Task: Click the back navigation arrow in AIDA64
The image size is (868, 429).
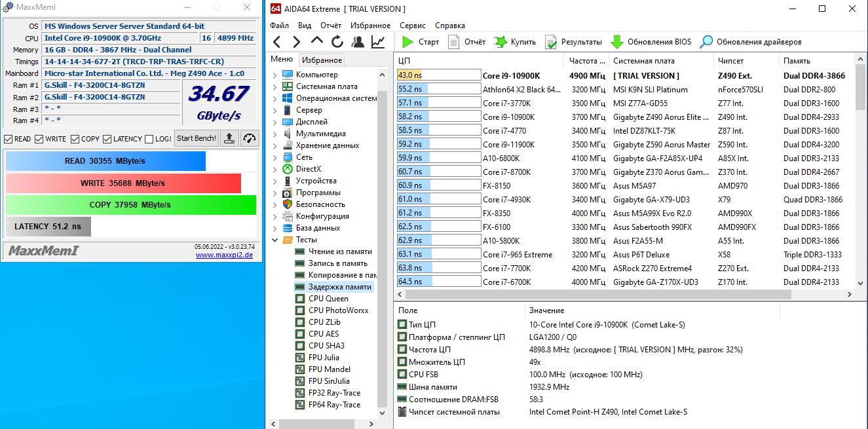Action: click(276, 42)
